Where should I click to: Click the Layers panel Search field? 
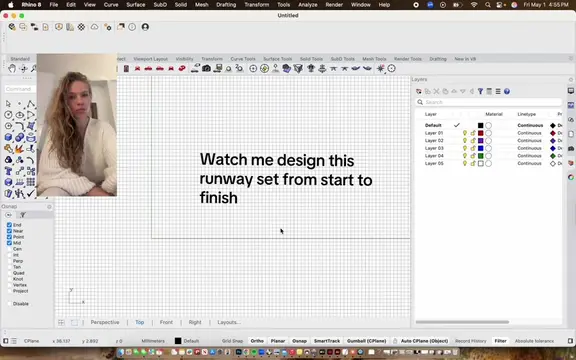point(489,102)
